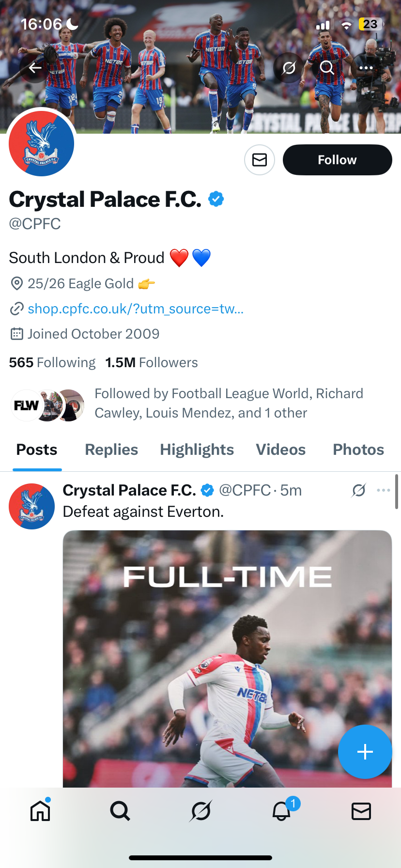Switch to the Highlights tab
The width and height of the screenshot is (401, 868).
point(197,449)
